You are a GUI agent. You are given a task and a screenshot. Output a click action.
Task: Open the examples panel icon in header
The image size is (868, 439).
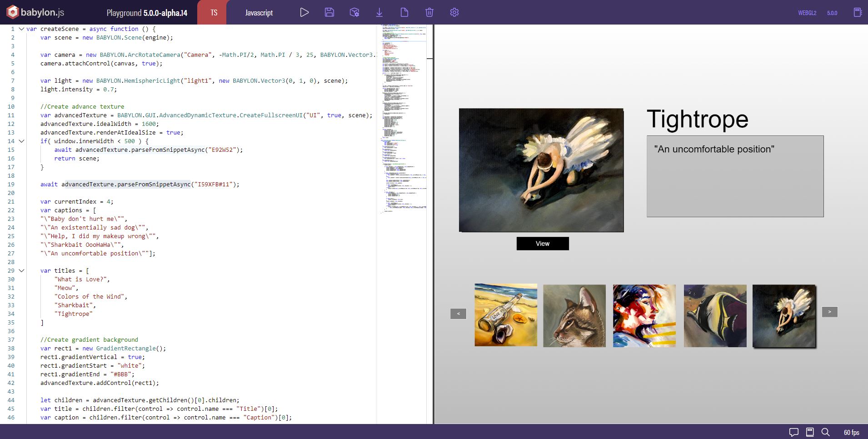(858, 12)
